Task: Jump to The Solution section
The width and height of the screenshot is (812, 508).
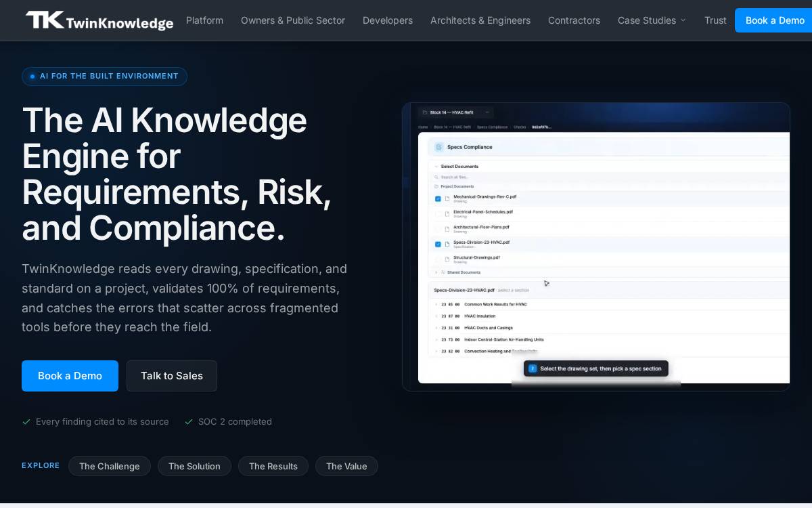Action: (194, 466)
